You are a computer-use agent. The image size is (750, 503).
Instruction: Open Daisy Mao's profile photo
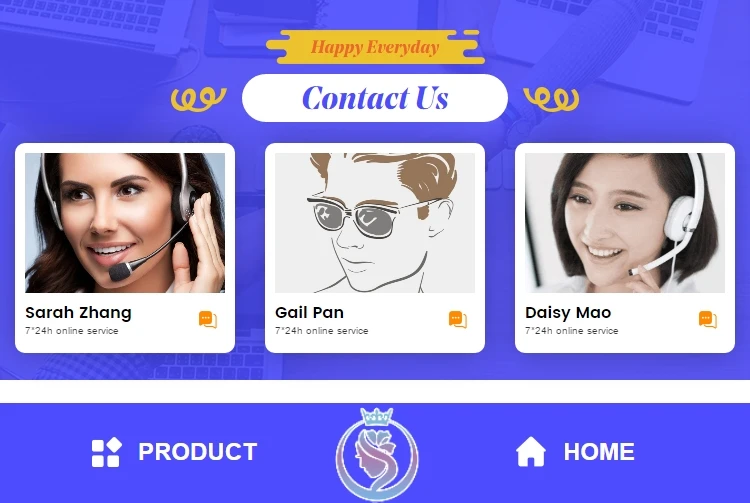(625, 223)
